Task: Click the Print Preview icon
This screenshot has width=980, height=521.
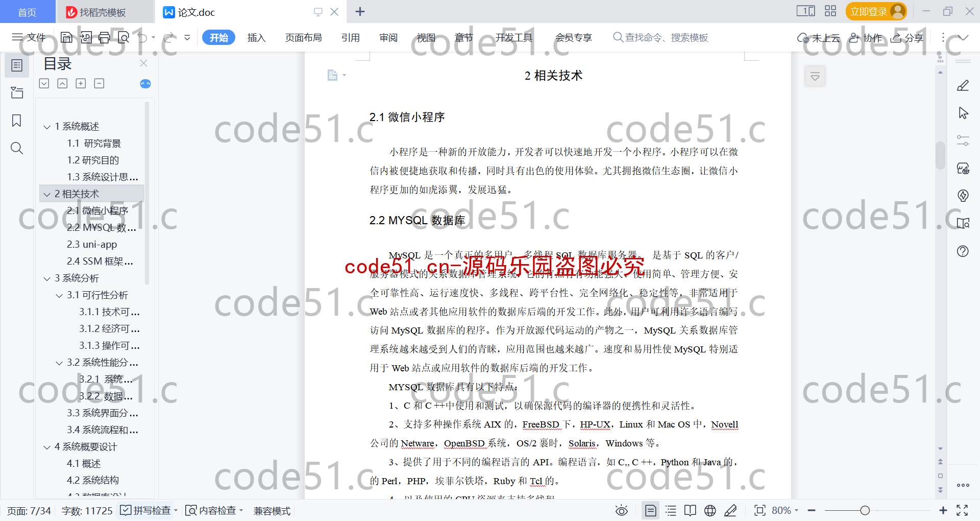Action: pos(123,37)
